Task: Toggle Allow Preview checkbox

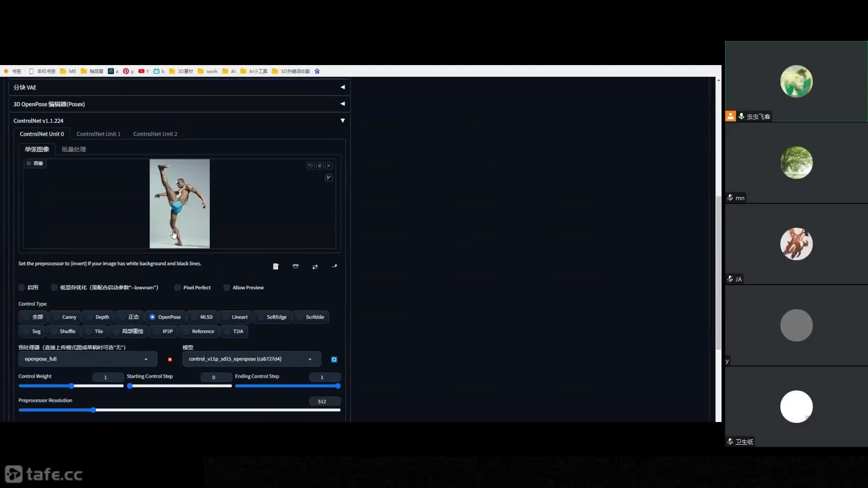Action: 226,287
